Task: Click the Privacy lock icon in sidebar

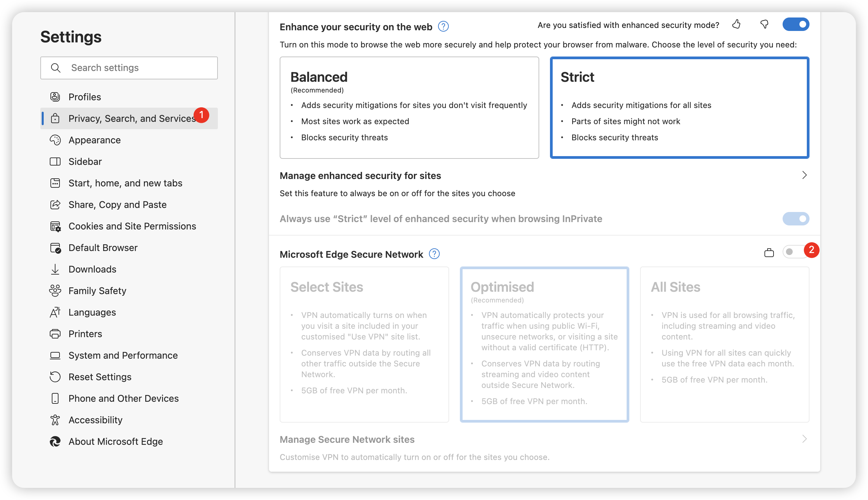Action: [55, 118]
